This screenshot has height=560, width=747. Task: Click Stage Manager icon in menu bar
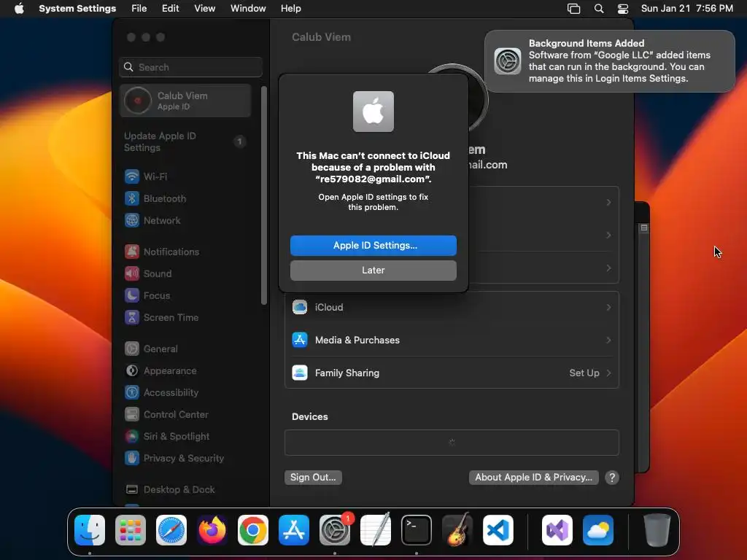[x=573, y=9]
